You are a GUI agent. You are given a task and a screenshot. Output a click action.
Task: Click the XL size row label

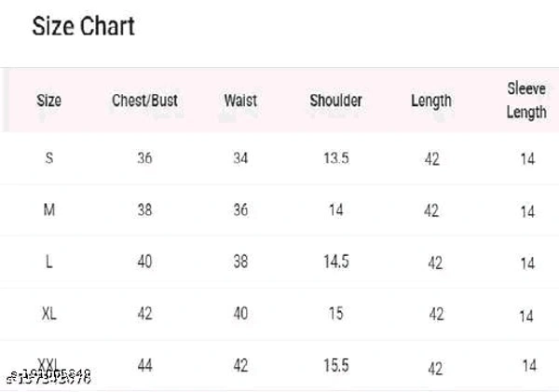[x=49, y=314]
